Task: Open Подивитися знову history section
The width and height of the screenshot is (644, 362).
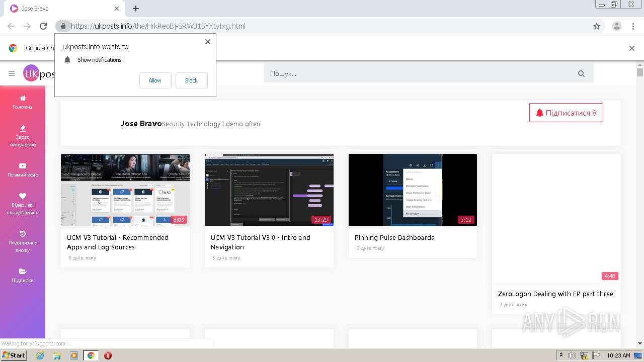Action: (23, 242)
